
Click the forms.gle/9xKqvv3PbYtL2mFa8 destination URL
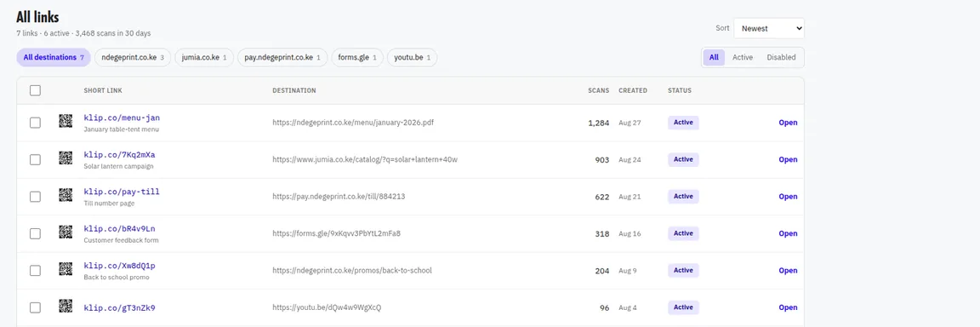point(336,233)
